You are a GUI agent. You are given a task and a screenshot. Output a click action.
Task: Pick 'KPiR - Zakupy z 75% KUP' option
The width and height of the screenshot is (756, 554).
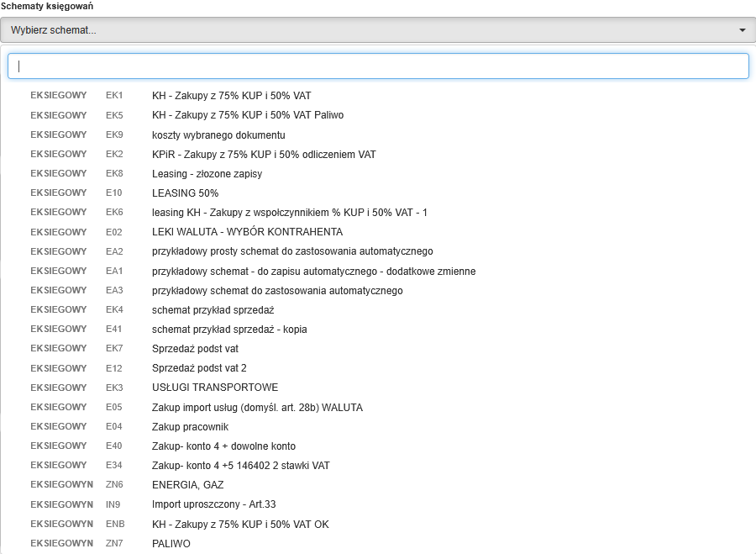coord(264,155)
